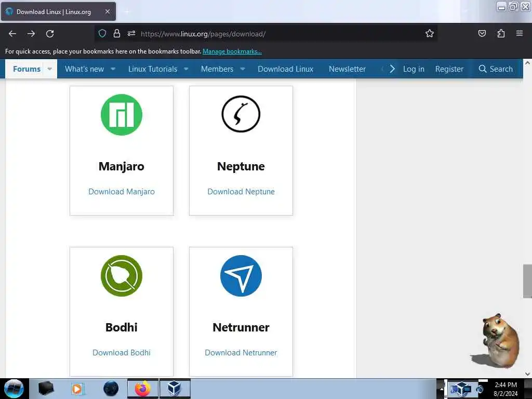The image size is (532, 399).
Task: Click the Bodhi heading text
Action: coord(122,327)
